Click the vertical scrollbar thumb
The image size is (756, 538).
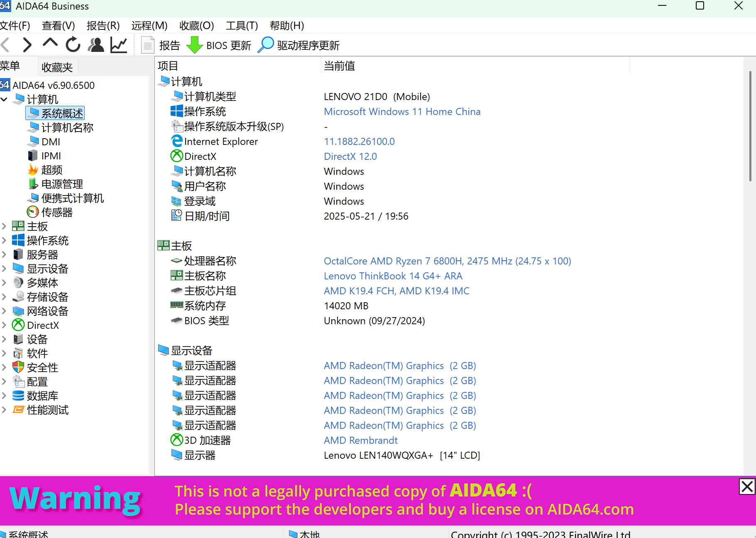pyautogui.click(x=750, y=126)
